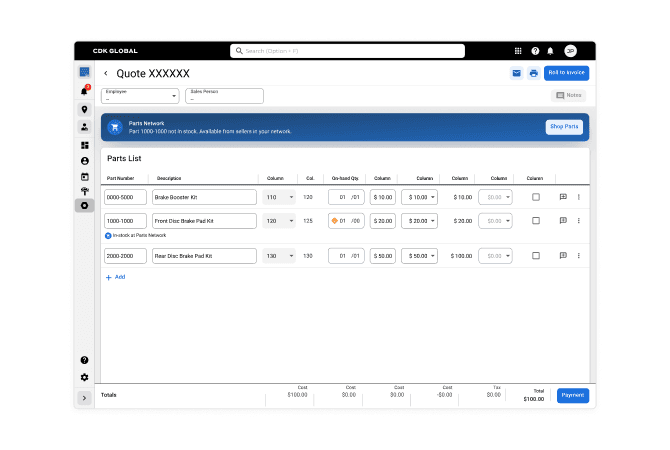The height and width of the screenshot is (450, 670).
Task: Open the $20.00 price dropdown
Action: point(419,221)
